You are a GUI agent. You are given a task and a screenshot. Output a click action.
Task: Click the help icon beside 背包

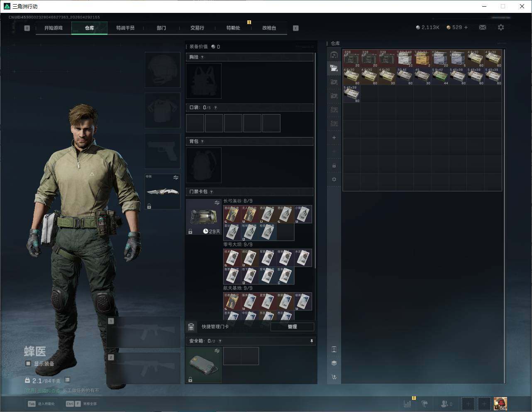tap(203, 142)
